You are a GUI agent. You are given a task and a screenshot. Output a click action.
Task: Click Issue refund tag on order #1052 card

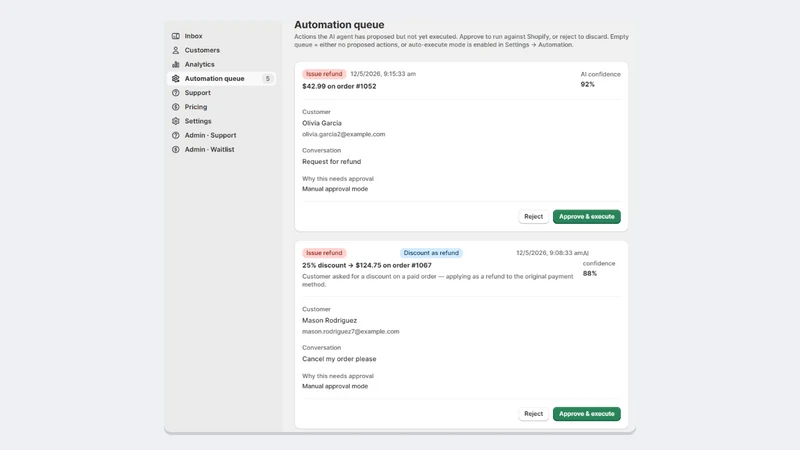[x=324, y=74]
